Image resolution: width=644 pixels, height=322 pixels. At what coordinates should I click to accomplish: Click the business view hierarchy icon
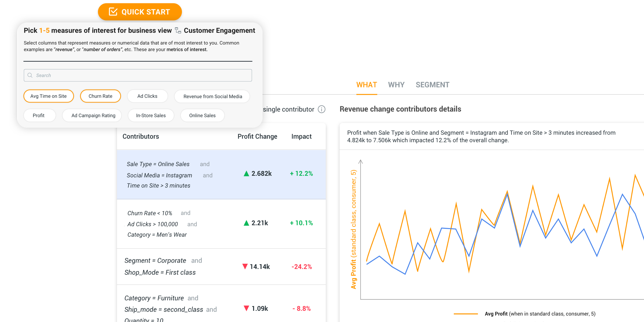pyautogui.click(x=178, y=31)
